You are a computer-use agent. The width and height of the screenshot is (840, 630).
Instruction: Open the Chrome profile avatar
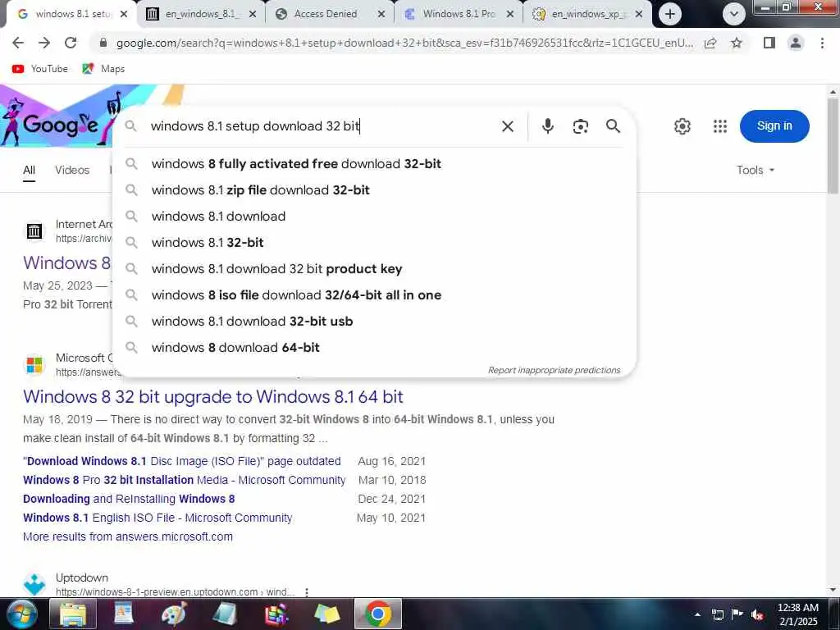[796, 43]
